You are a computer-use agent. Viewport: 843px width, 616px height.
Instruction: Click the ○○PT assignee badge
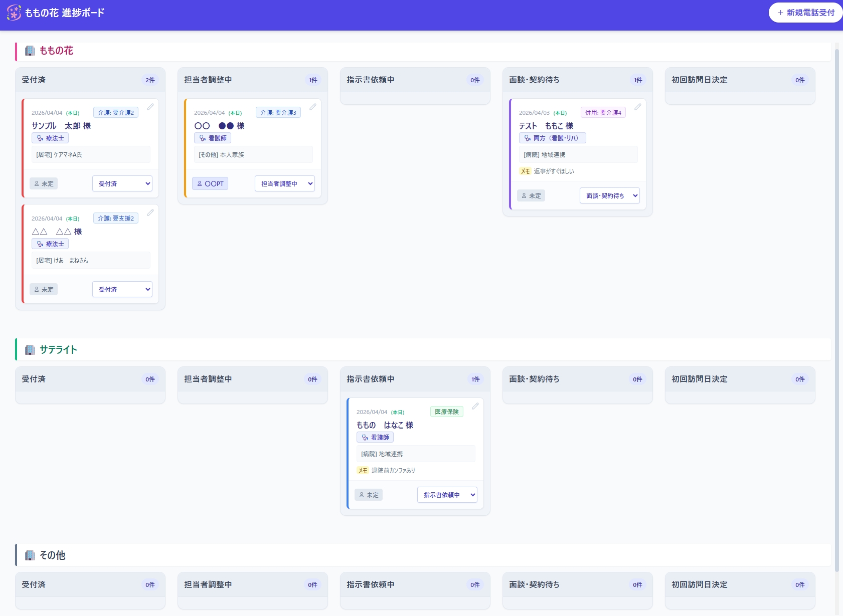pyautogui.click(x=210, y=183)
